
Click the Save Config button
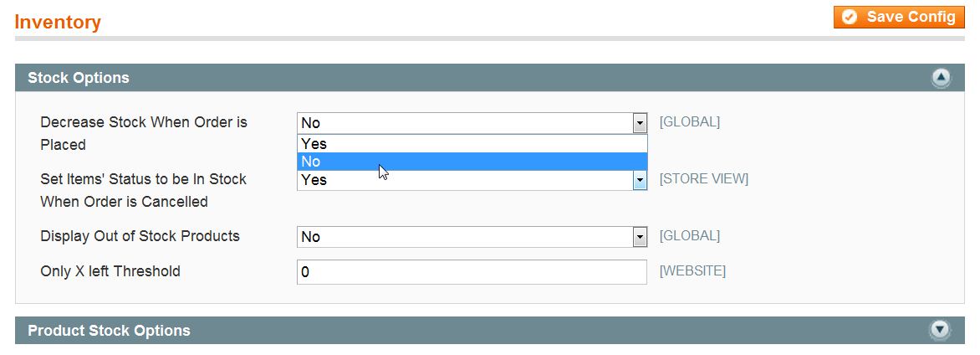899,17
